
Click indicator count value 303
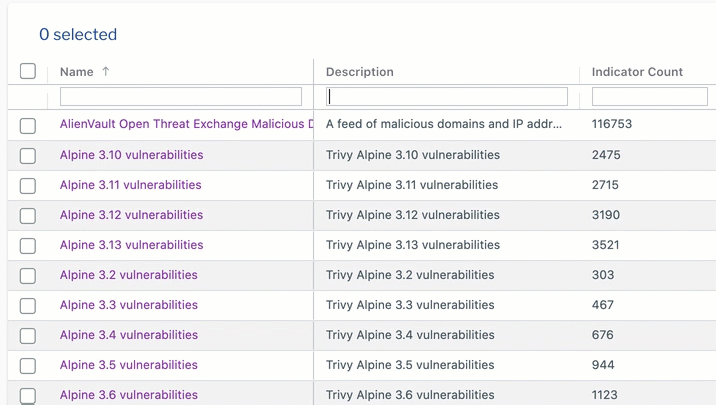[x=603, y=275]
